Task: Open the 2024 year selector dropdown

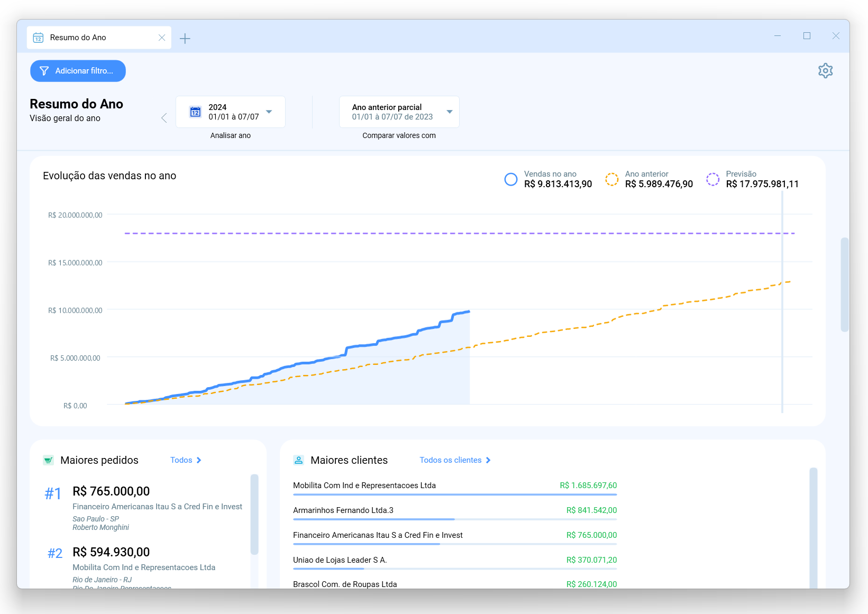Action: [x=231, y=112]
